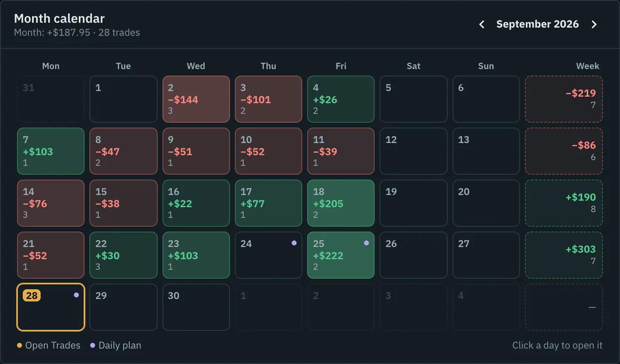Open September 16 with +$22
This screenshot has width=620, height=364.
coord(196,203)
